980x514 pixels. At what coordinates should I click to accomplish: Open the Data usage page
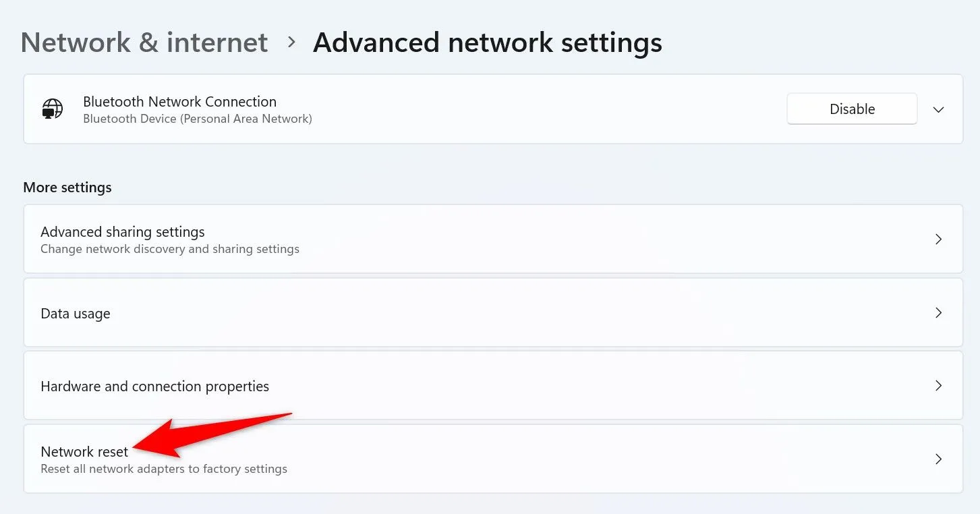point(76,314)
